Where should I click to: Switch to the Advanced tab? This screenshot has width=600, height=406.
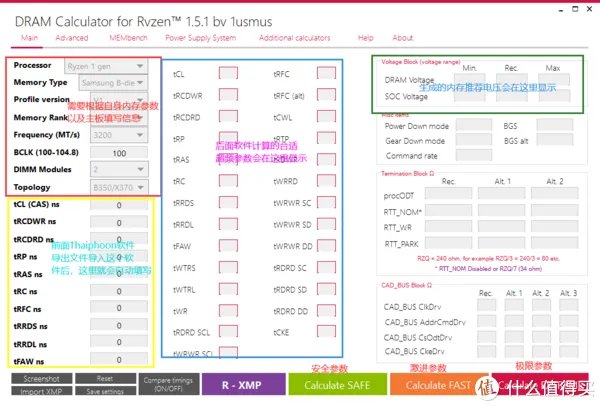72,38
